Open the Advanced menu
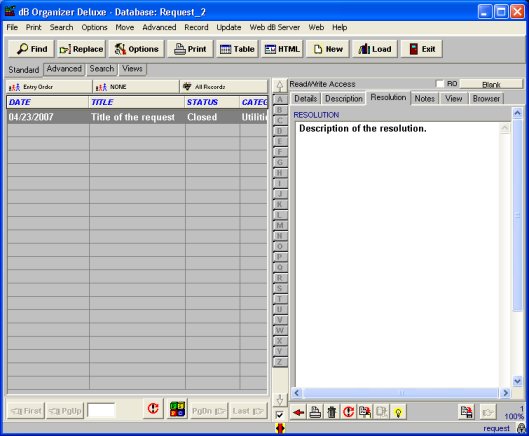529x436 pixels. click(x=159, y=27)
